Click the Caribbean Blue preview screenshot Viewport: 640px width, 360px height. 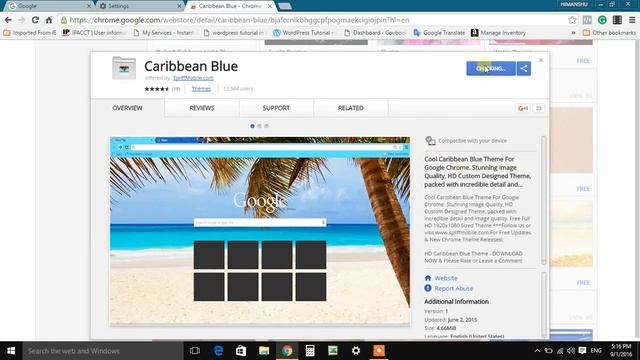[260, 231]
